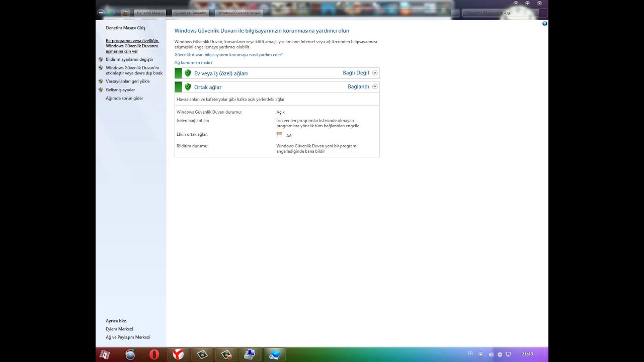Click the green shield beside Ortak ağlar
The image size is (644, 362).
pyautogui.click(x=188, y=86)
